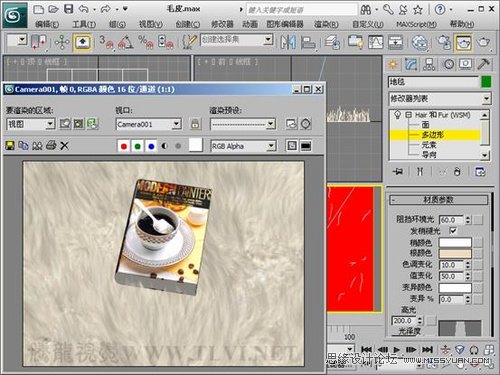500x375 pixels.
Task: Click the 地毯 object name field
Action: point(433,82)
